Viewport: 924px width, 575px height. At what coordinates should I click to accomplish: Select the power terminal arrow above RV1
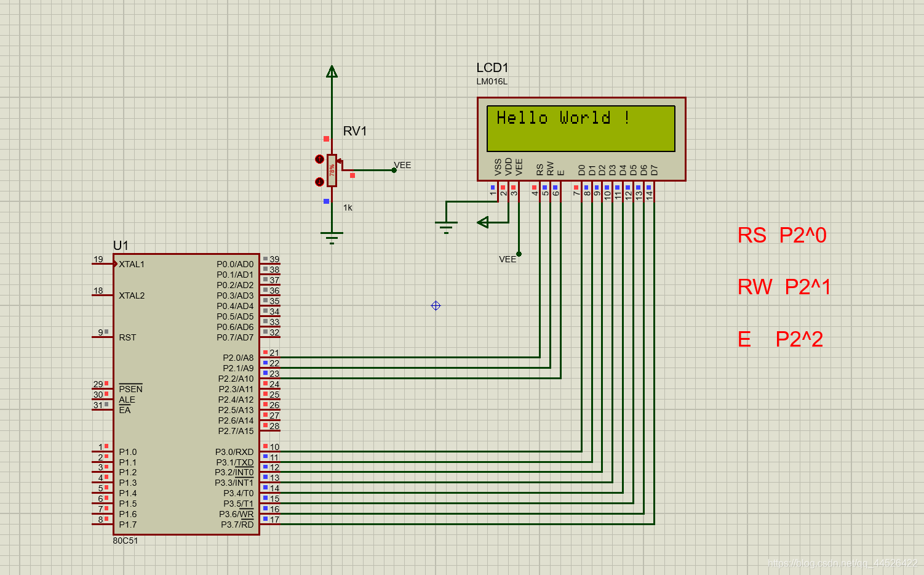point(332,72)
